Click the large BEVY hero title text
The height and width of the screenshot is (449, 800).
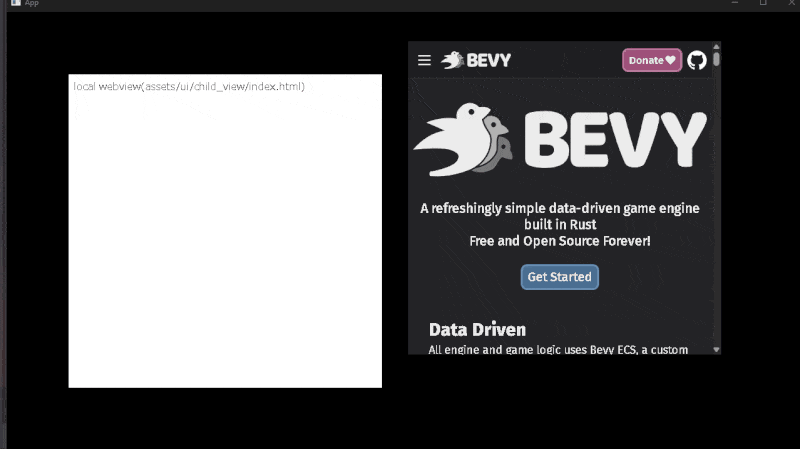(614, 139)
